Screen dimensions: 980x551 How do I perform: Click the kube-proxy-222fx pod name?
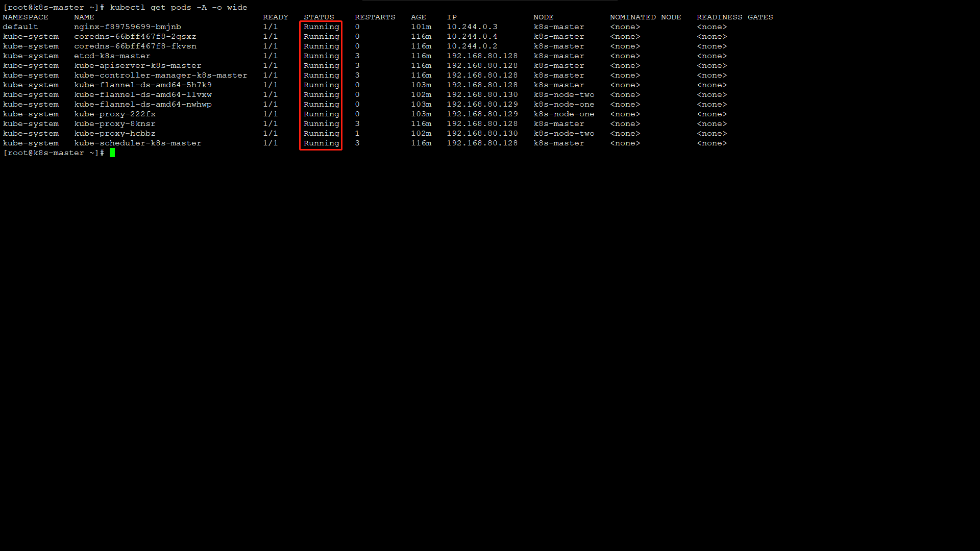pyautogui.click(x=115, y=114)
